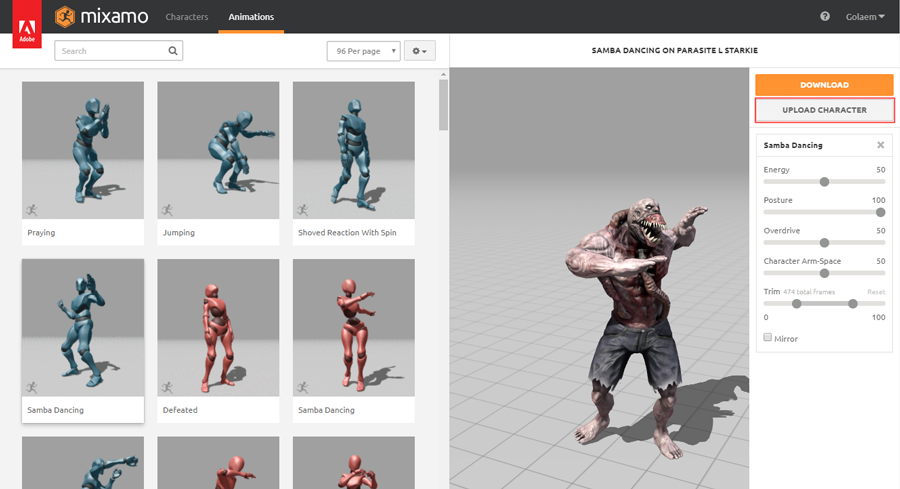This screenshot has height=489, width=900.
Task: Click the search magnifier icon
Action: pos(173,51)
